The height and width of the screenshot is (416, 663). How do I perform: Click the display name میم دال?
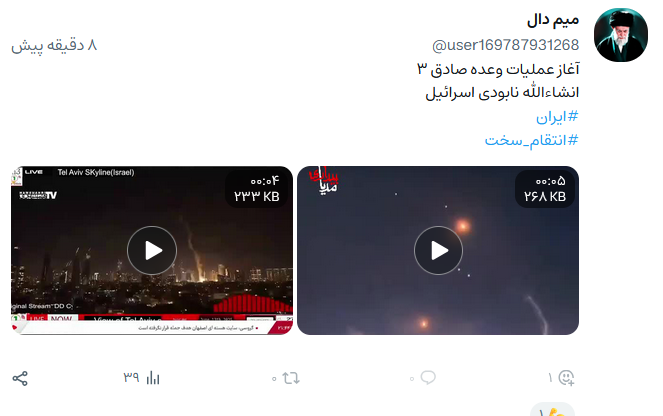[553, 20]
